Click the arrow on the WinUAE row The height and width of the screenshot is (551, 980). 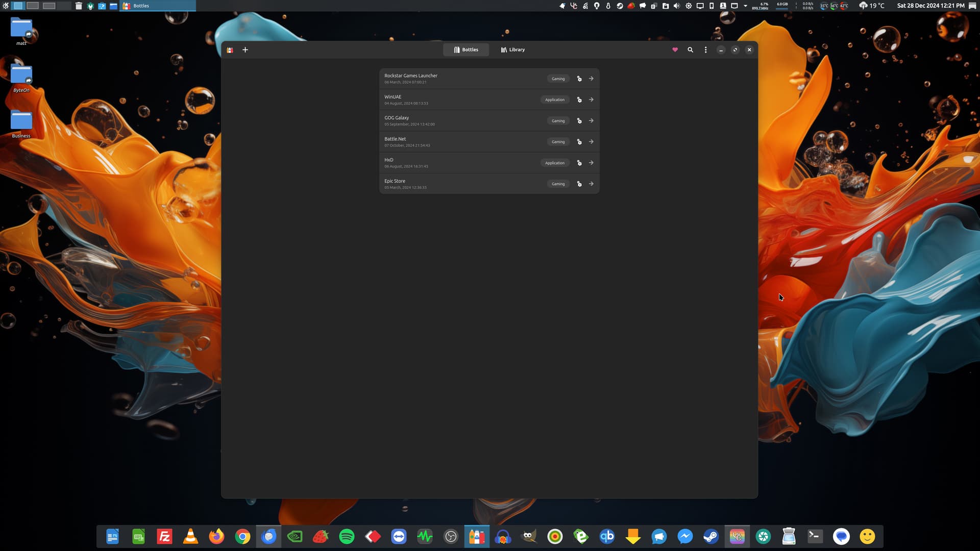click(591, 99)
